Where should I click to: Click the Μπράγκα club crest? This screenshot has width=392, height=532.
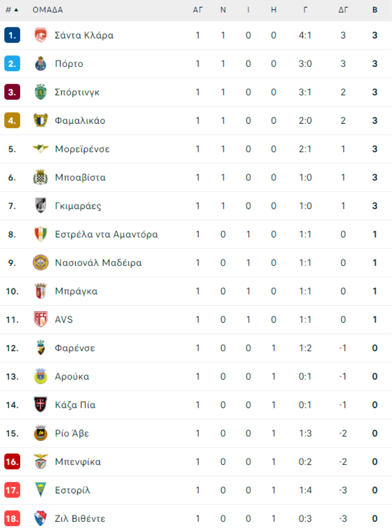coord(41,291)
